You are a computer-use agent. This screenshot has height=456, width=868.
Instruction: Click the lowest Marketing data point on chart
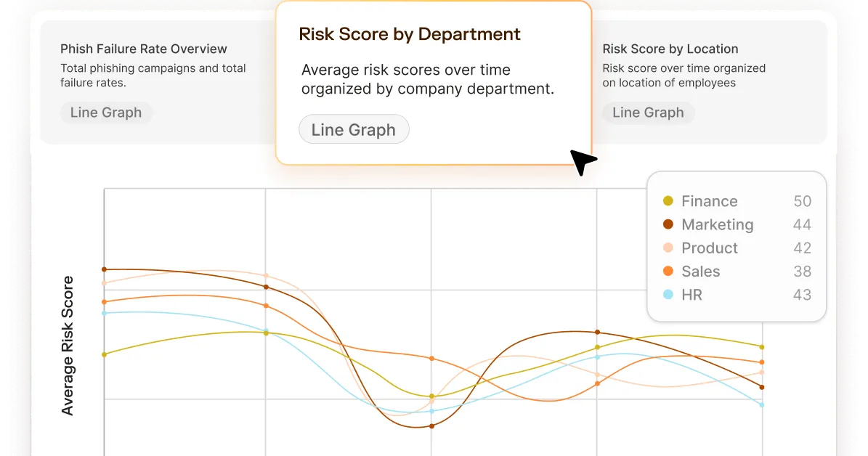pyautogui.click(x=431, y=426)
